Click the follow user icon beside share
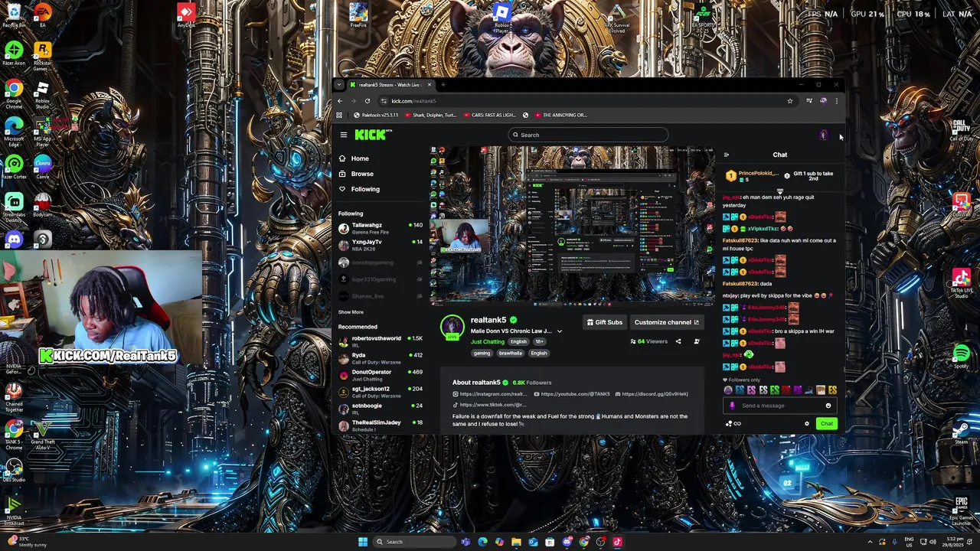Image resolution: width=980 pixels, height=551 pixels. [696, 341]
